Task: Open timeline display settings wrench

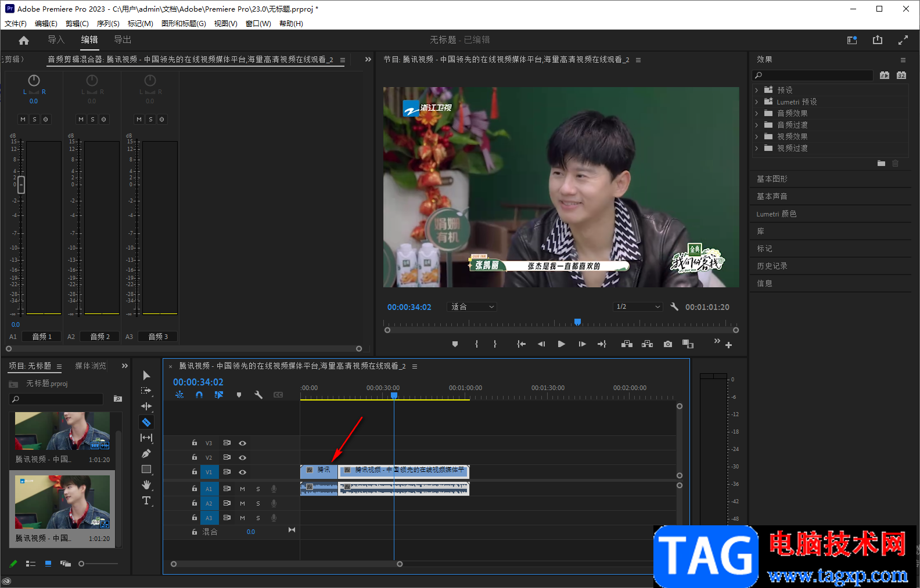Action: [x=258, y=395]
